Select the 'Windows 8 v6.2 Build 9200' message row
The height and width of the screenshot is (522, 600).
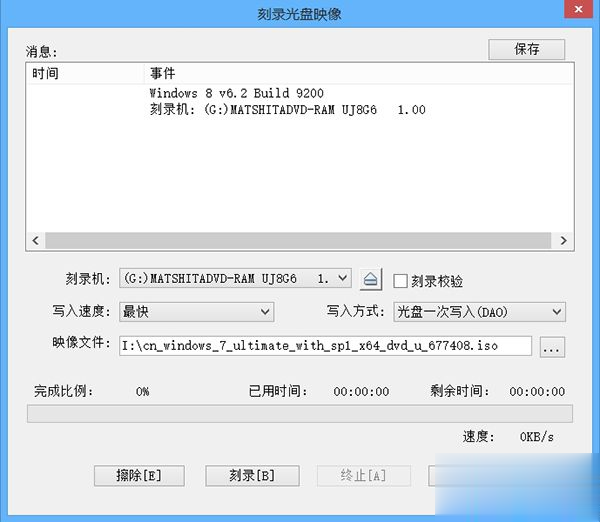pos(236,93)
